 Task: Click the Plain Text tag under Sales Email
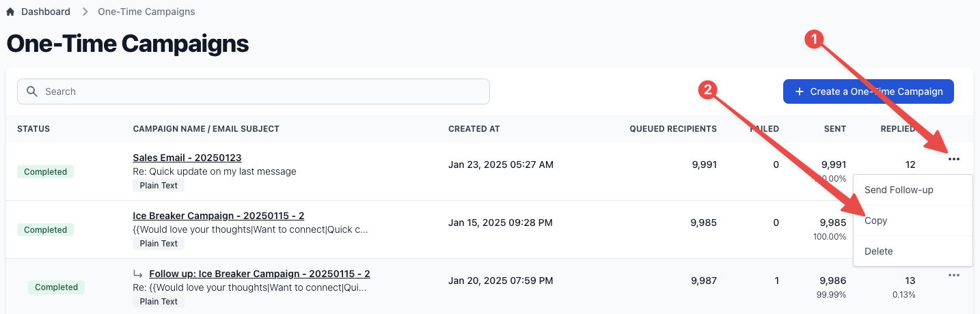159,185
